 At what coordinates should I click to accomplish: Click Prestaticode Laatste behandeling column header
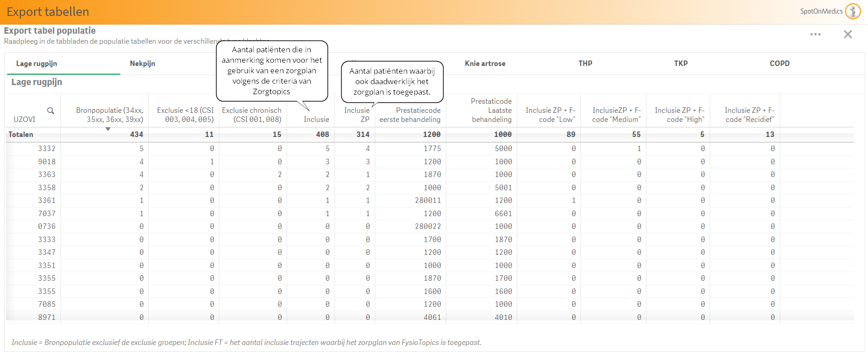pyautogui.click(x=491, y=111)
